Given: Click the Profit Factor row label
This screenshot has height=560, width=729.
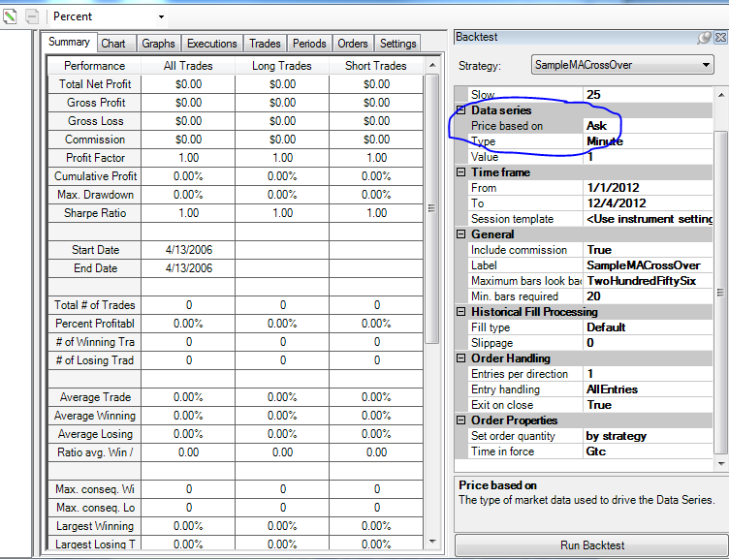Looking at the screenshot, I should coord(95,158).
